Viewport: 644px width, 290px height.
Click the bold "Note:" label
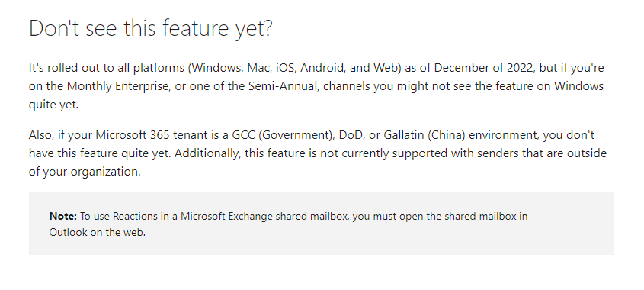click(62, 217)
